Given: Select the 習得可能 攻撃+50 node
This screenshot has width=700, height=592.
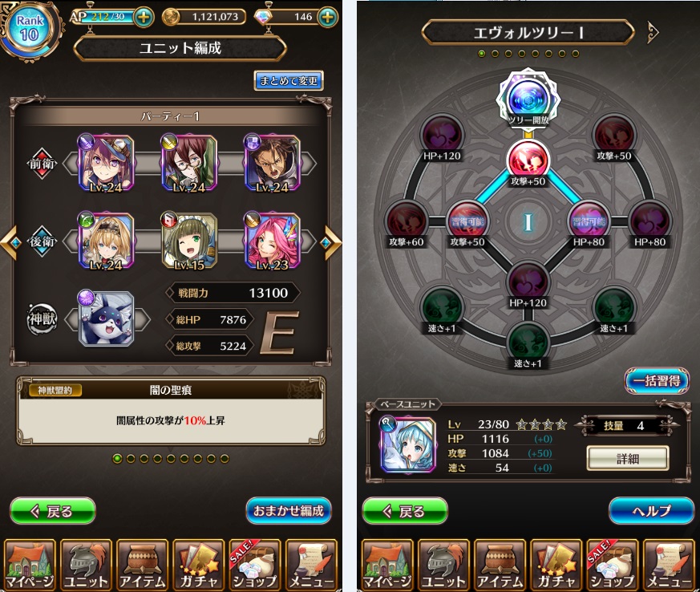Looking at the screenshot, I should pyautogui.click(x=467, y=223).
